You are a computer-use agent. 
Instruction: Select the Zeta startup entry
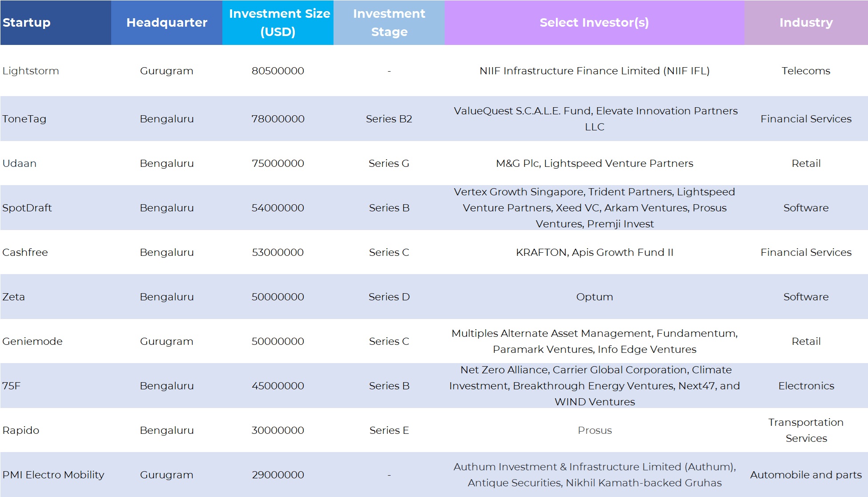point(14,297)
